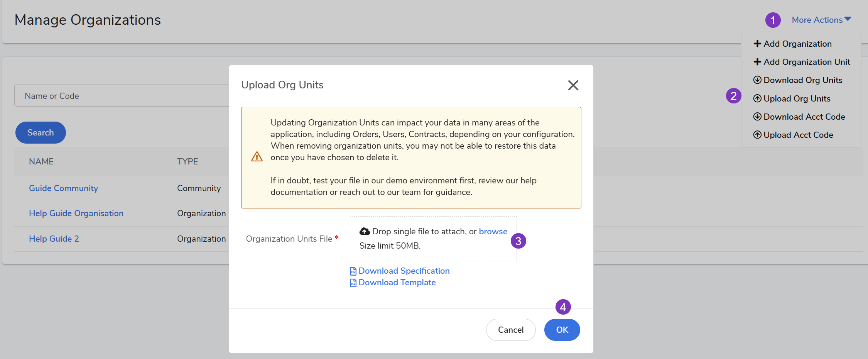Click the upload icon for Acct Code

757,135
